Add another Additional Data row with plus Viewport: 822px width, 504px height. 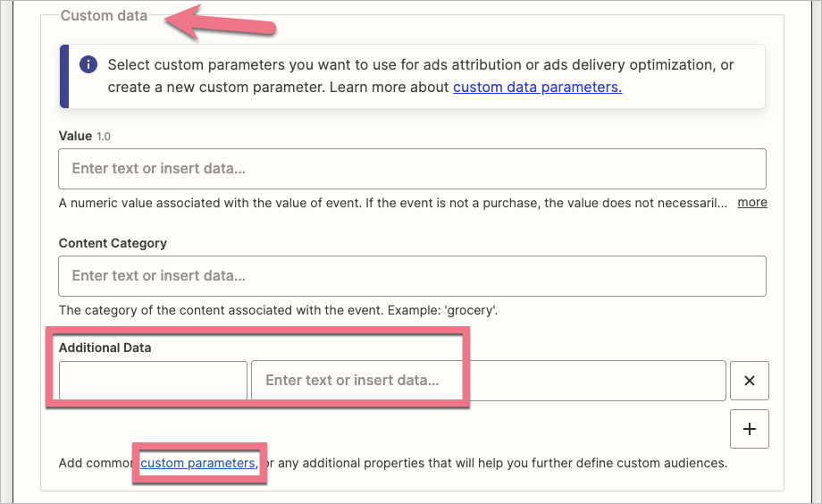click(x=750, y=430)
